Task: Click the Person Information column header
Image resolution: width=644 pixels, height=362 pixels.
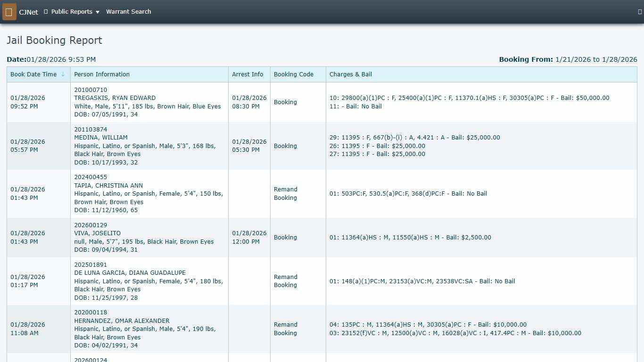Action: pos(102,74)
